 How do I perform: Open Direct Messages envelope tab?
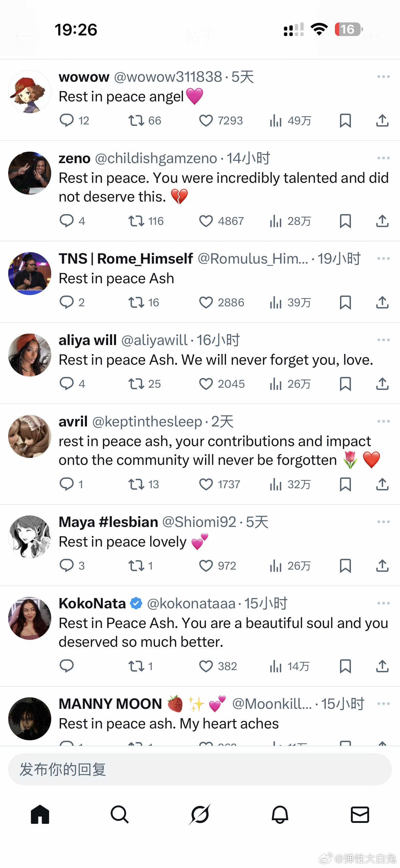tap(360, 815)
